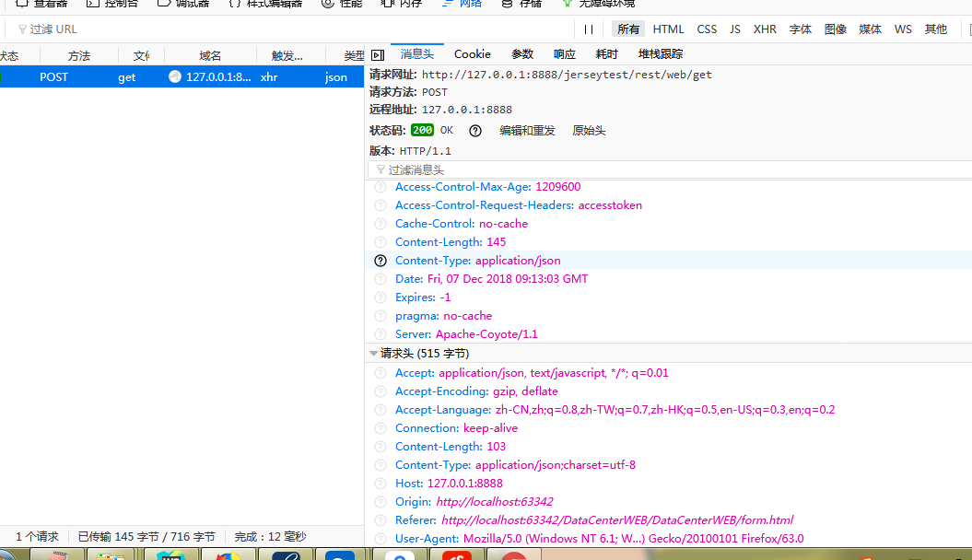Click the 远程地址 value 127.0.0.1:8888
Screen dimensions: 972x560
(x=467, y=110)
